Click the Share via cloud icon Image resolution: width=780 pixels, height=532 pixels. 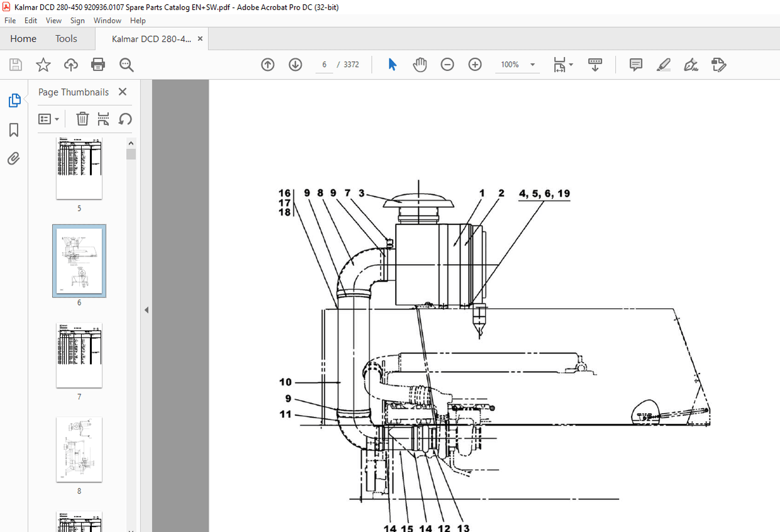(x=70, y=65)
